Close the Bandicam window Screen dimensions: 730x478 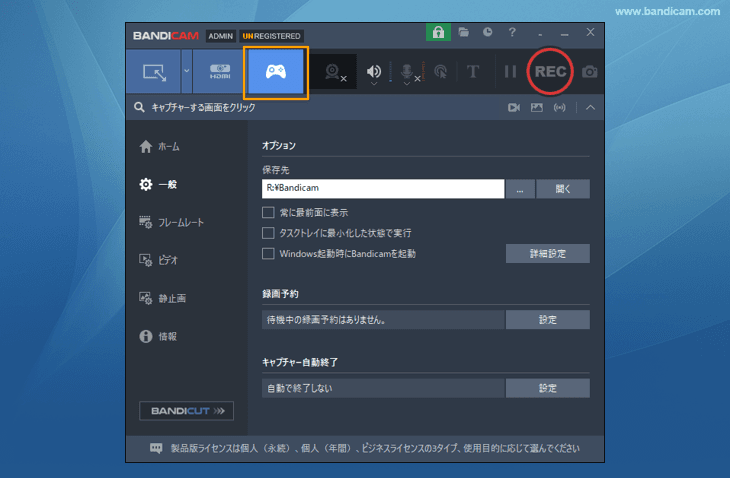590,32
